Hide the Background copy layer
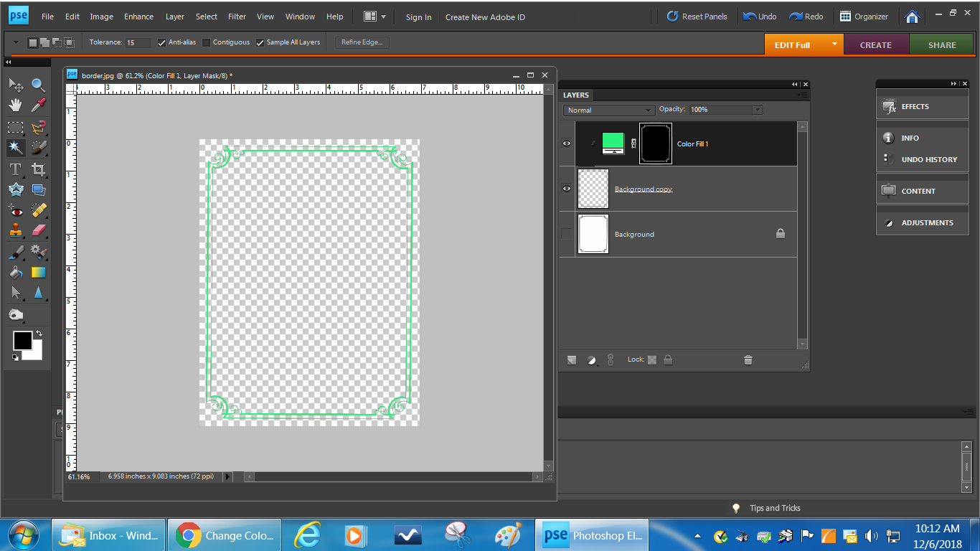 (x=567, y=189)
